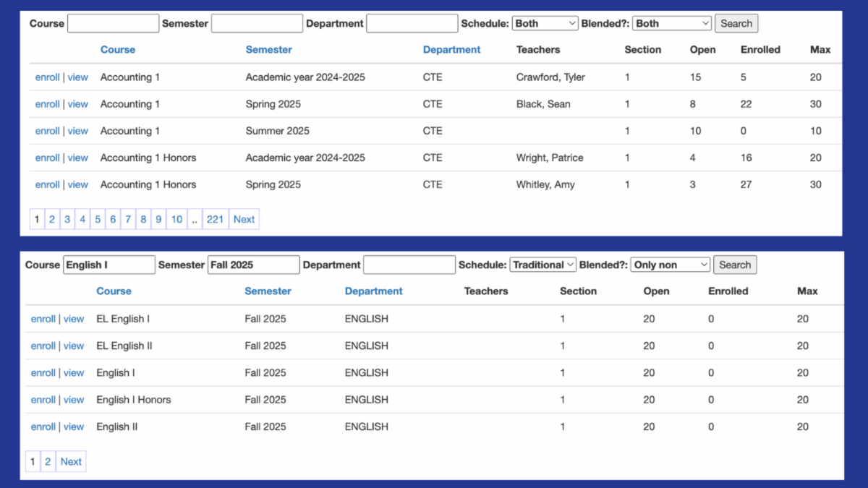Enroll in English I Honors Fall 2025

click(43, 400)
